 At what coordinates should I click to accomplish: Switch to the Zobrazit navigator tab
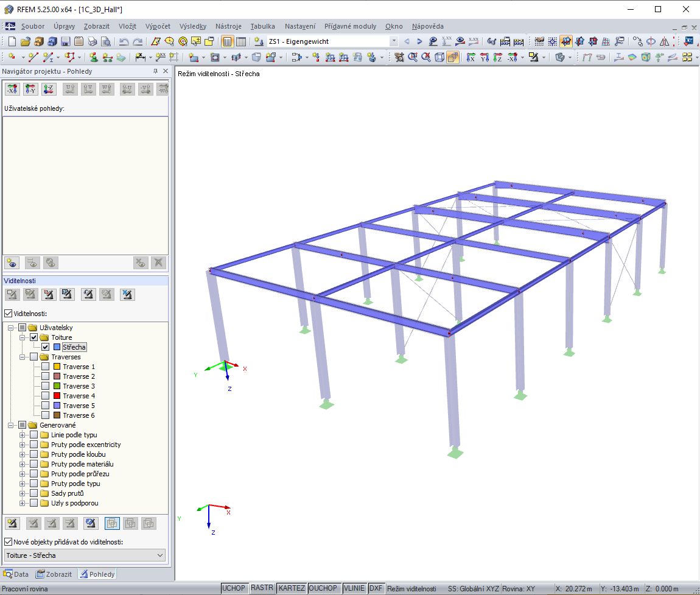(54, 574)
